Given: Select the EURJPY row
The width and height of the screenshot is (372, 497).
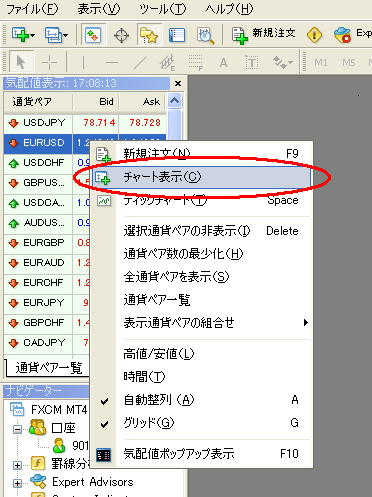Looking at the screenshot, I should [47, 303].
